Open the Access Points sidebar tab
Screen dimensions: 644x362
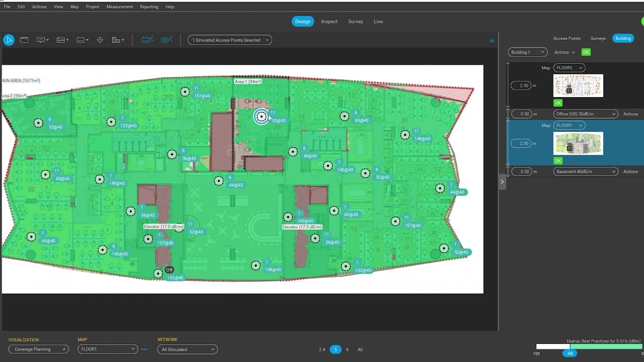click(x=567, y=38)
